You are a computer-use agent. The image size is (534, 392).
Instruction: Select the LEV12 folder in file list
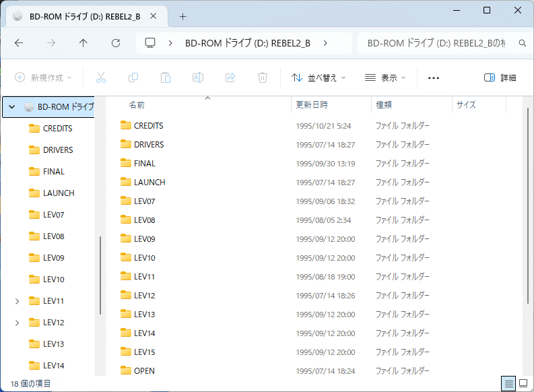point(144,296)
